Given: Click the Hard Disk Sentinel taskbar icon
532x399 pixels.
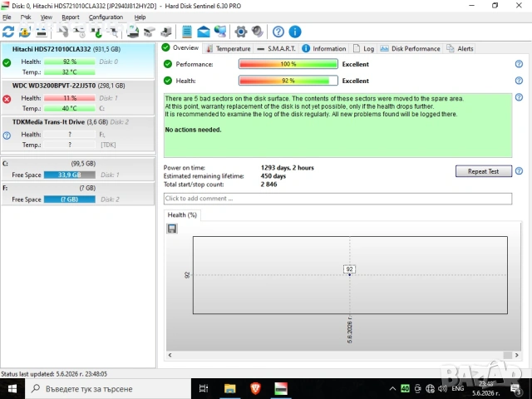Looking at the screenshot, I should pos(281,389).
